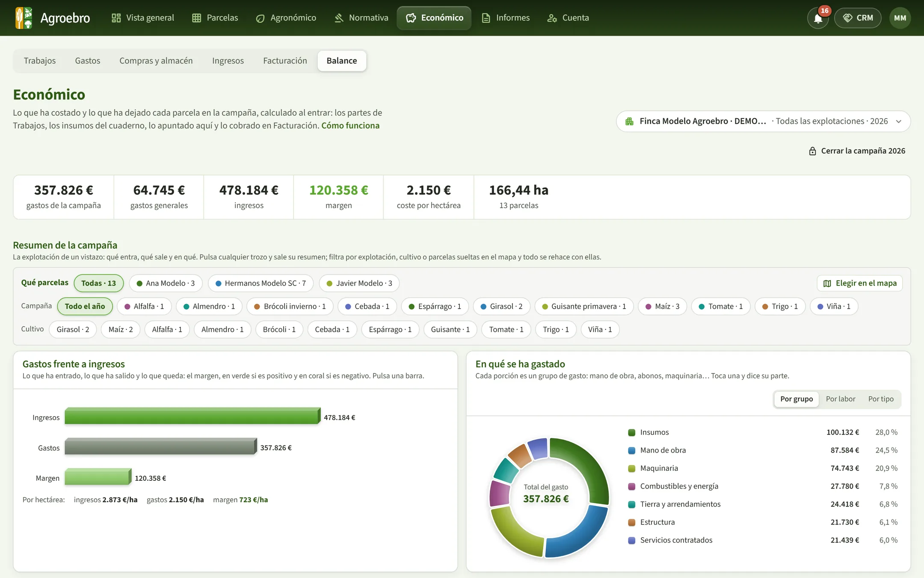Click the green Insumos legend swatch
This screenshot has width=924, height=578.
[x=631, y=432]
